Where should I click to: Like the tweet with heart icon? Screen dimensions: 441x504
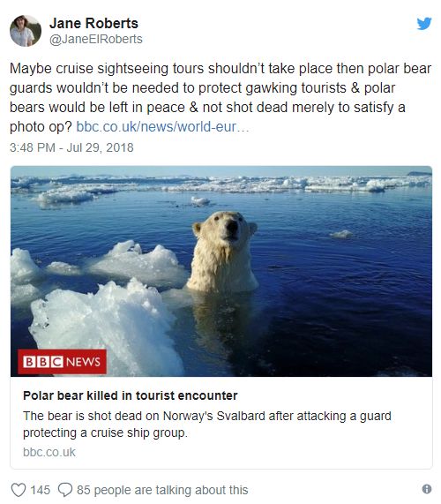[x=19, y=490]
